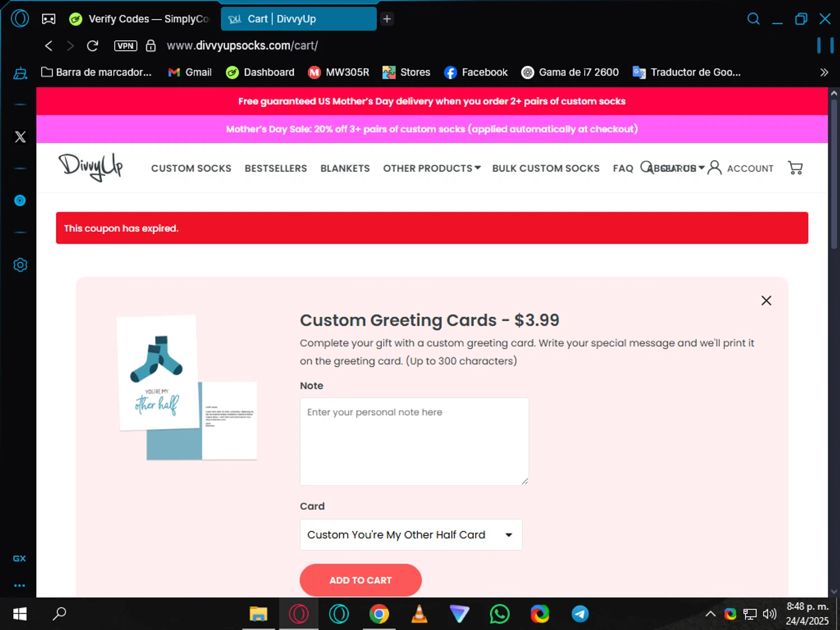Click the Add to Cart button
840x630 pixels.
(361, 580)
